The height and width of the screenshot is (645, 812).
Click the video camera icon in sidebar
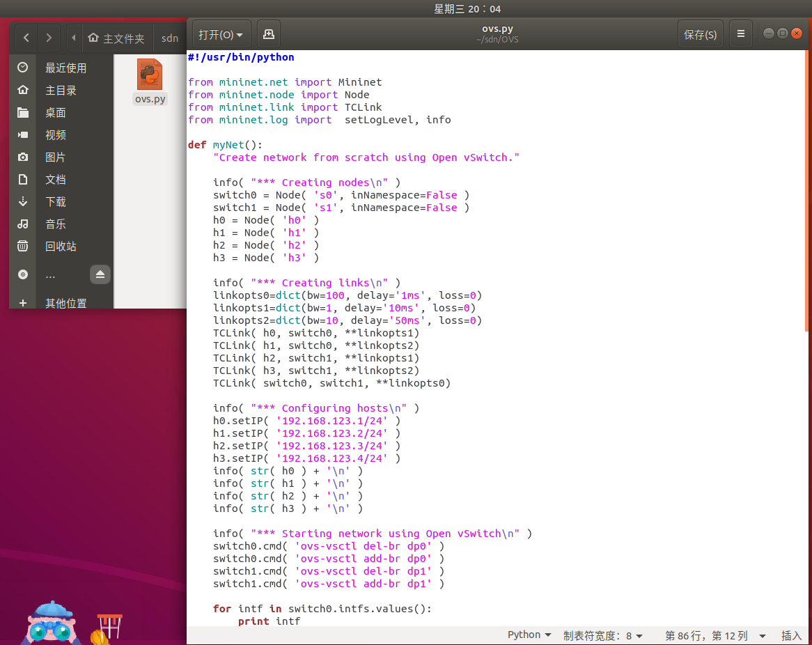tap(23, 134)
